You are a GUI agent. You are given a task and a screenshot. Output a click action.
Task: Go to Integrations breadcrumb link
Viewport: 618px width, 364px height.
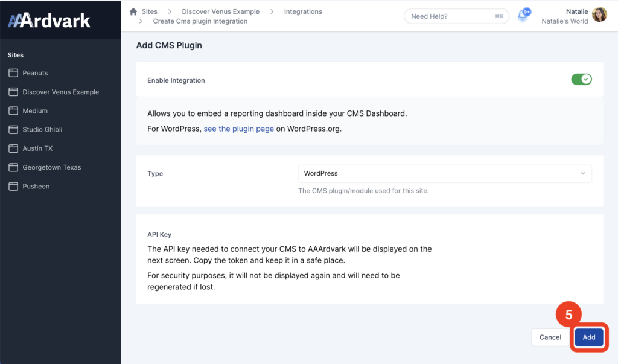click(x=303, y=11)
